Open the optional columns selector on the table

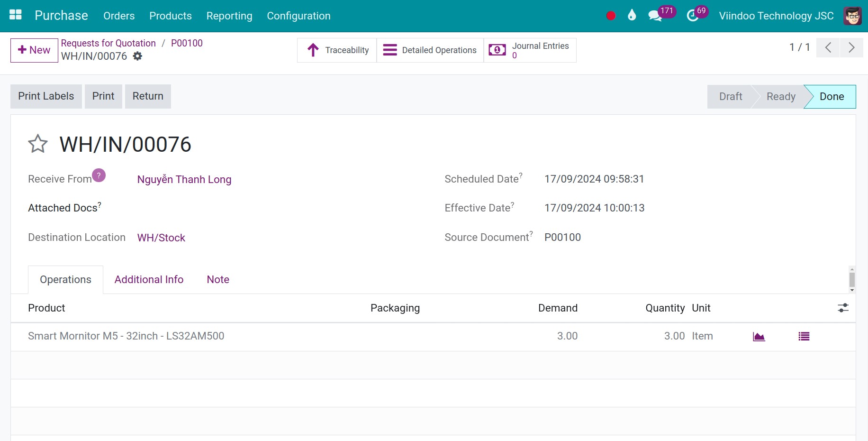point(843,308)
